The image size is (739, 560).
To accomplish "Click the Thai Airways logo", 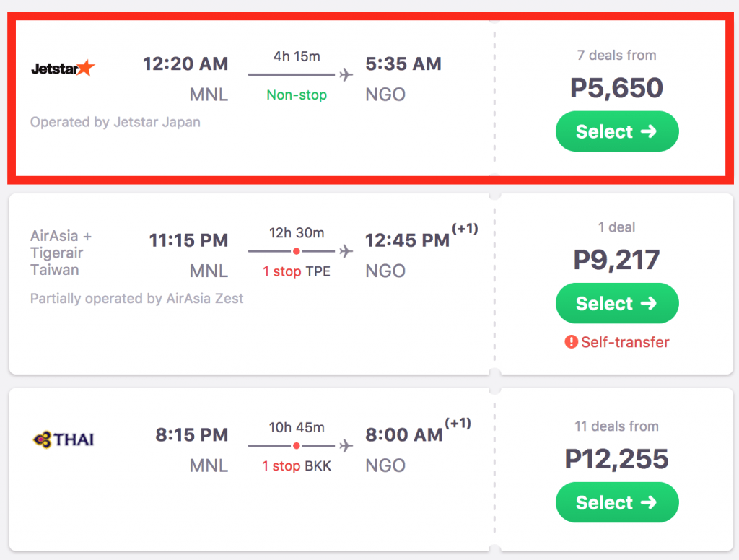I will (x=64, y=439).
